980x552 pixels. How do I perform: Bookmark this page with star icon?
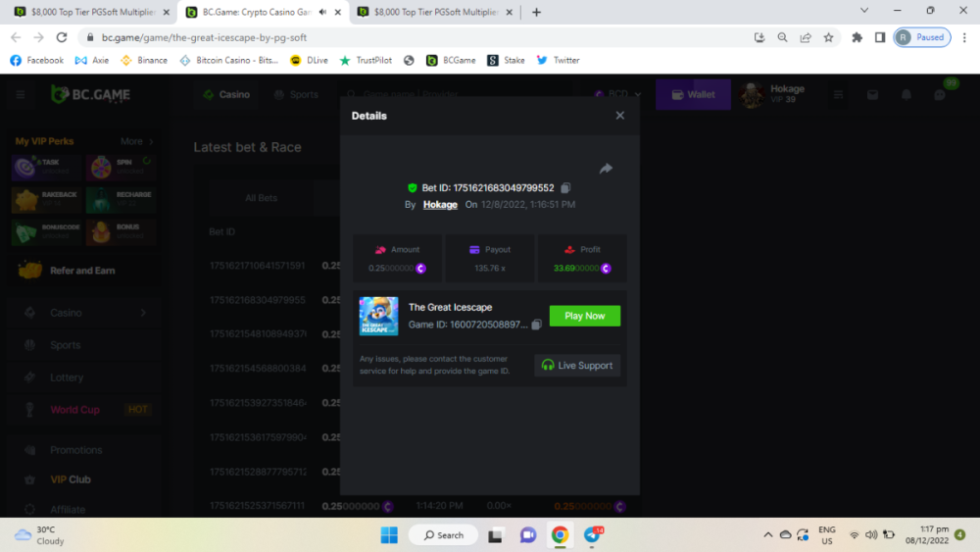click(829, 37)
